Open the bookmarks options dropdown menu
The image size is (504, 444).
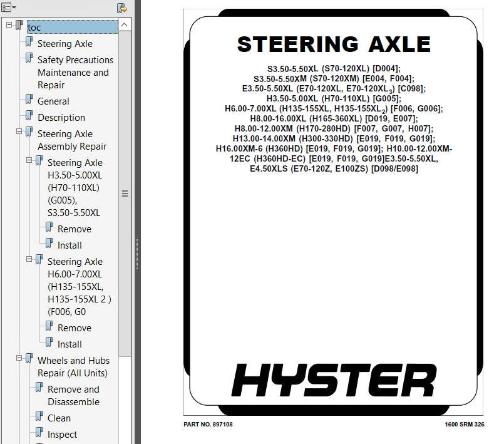click(9, 8)
